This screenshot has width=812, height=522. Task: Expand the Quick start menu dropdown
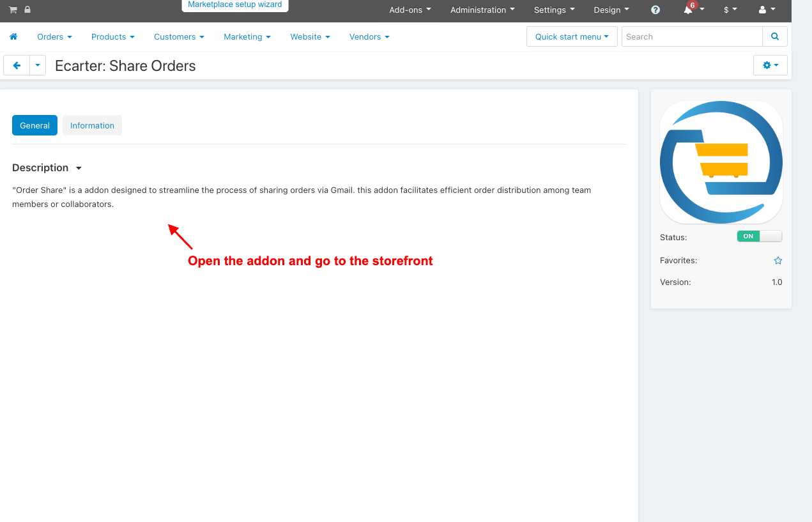[x=572, y=36]
